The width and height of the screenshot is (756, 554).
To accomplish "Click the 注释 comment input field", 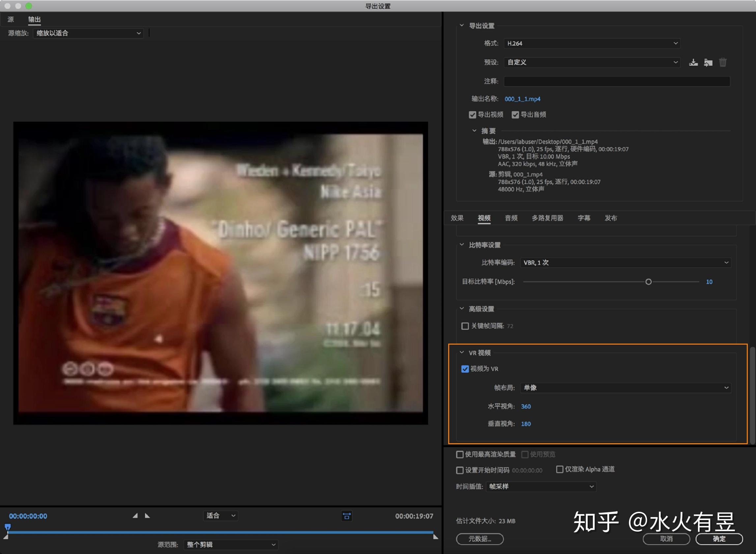I will click(x=617, y=81).
